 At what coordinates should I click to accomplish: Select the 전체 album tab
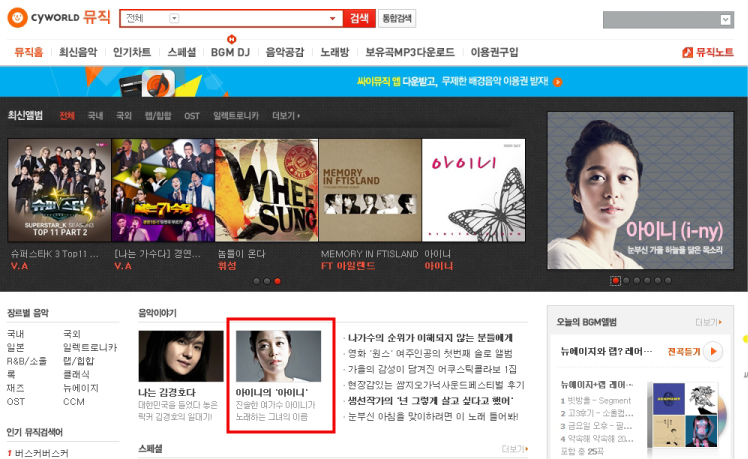pos(67,115)
